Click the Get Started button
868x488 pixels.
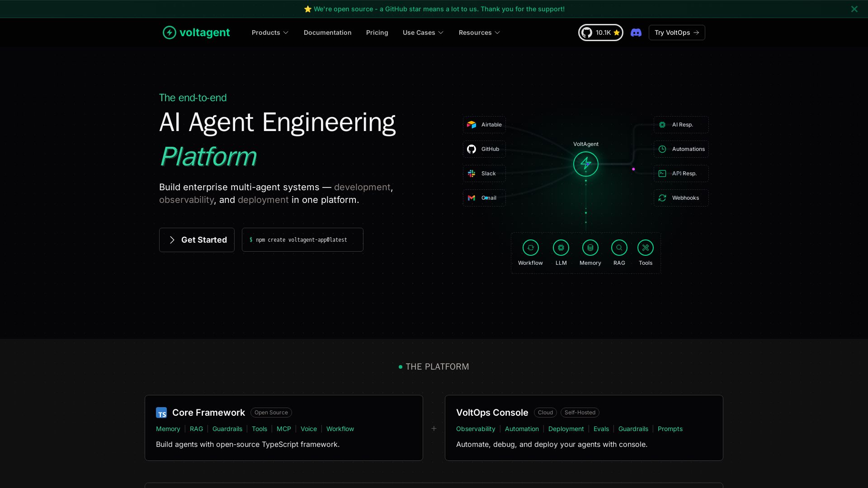197,240
